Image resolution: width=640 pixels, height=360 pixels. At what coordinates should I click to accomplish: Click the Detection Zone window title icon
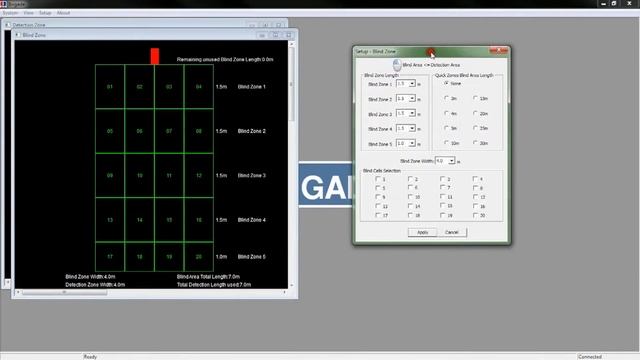pos(8,25)
